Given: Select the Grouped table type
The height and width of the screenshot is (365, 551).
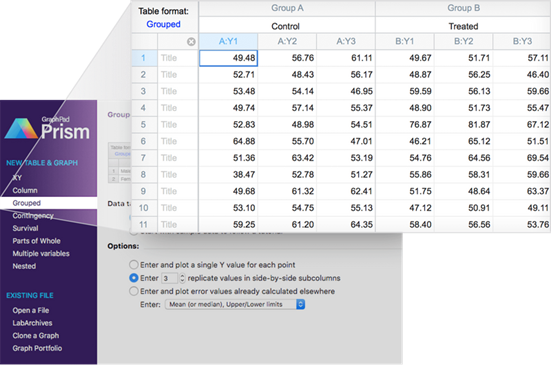Looking at the screenshot, I should 27,203.
